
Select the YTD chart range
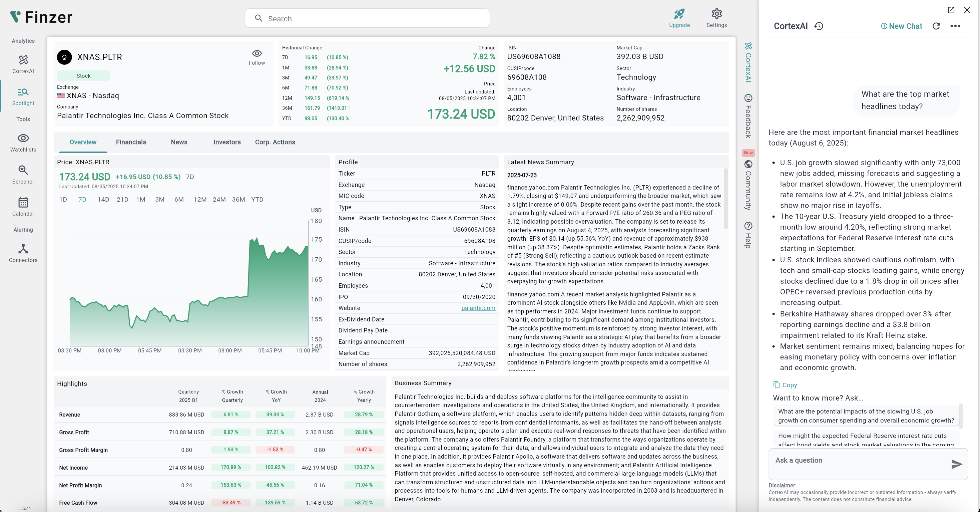pos(257,200)
